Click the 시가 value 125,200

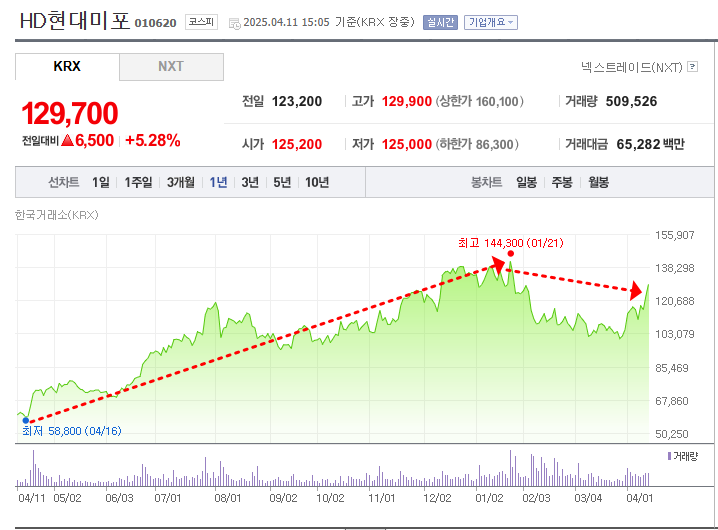pos(297,144)
